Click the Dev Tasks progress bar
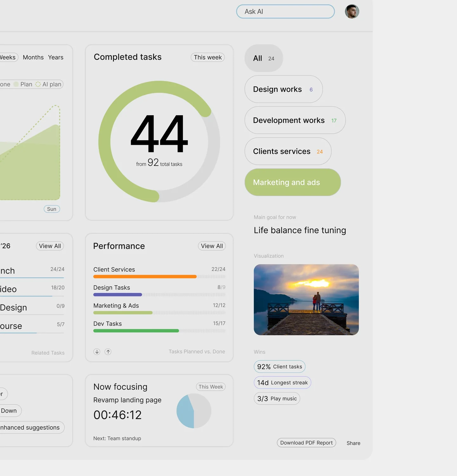Screen dimensions: 457x476 (159, 331)
